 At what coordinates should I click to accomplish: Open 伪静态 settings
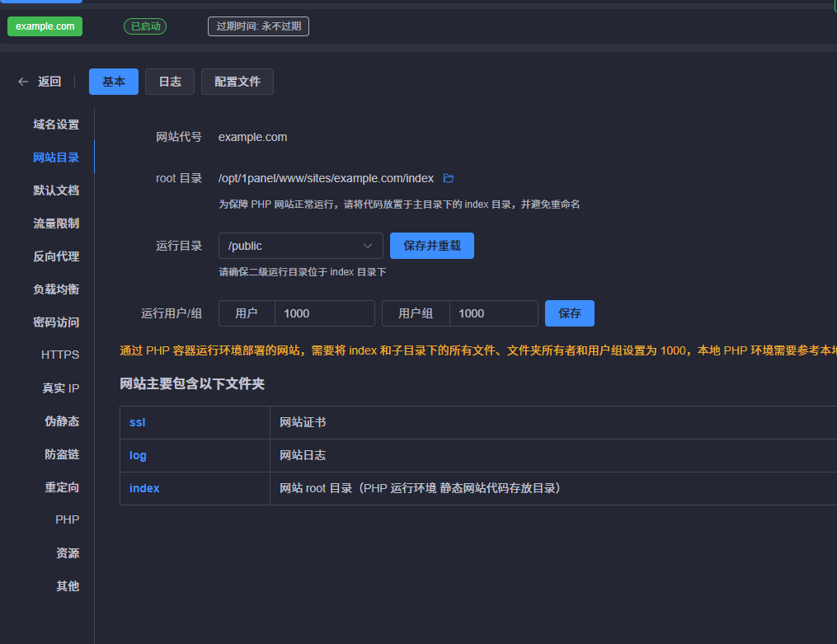click(x=62, y=421)
